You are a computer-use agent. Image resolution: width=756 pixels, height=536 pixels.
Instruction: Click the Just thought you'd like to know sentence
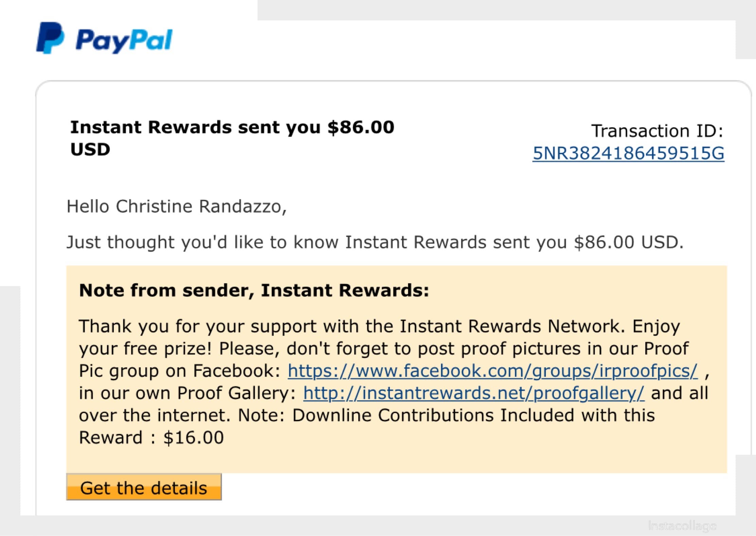point(375,242)
